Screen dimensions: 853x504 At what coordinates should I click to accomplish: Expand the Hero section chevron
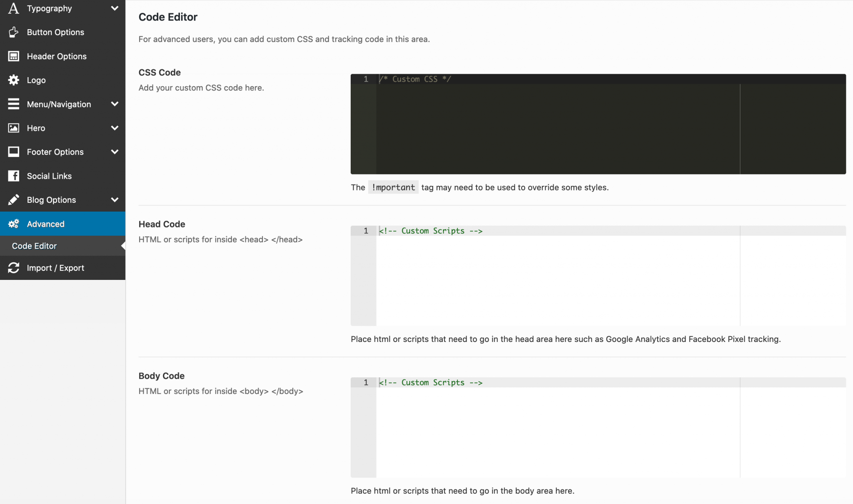click(x=115, y=128)
